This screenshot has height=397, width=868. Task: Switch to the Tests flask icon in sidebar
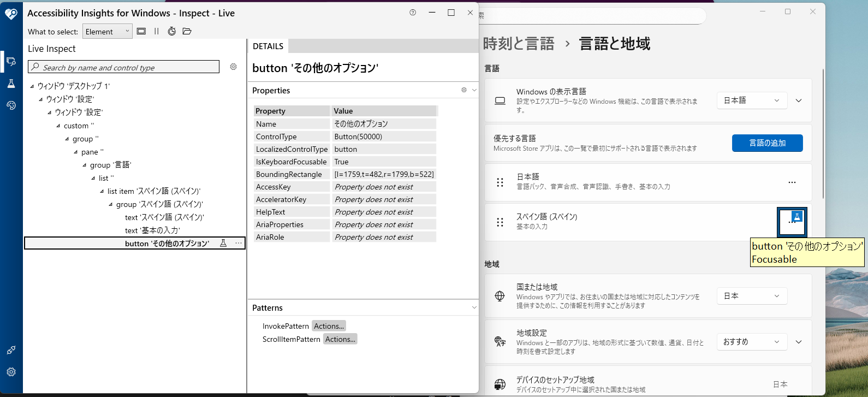11,84
